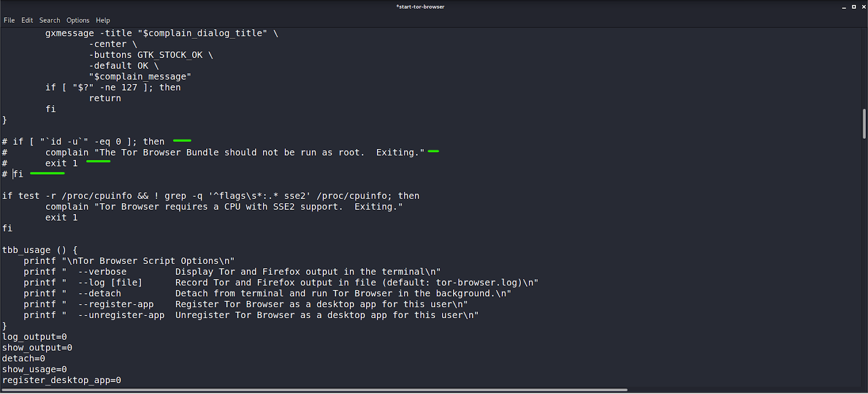
Task: Click the vertical scrollbar thumb
Action: [x=864, y=124]
